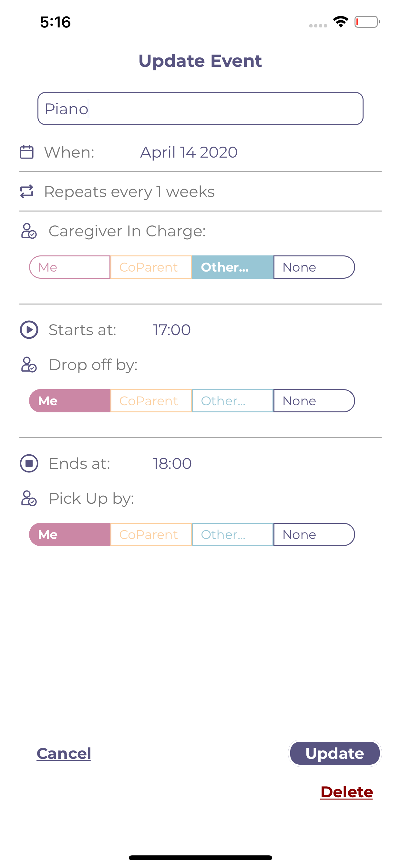Click the person icon beside Pick Up by
The width and height of the screenshot is (401, 868).
point(28,499)
